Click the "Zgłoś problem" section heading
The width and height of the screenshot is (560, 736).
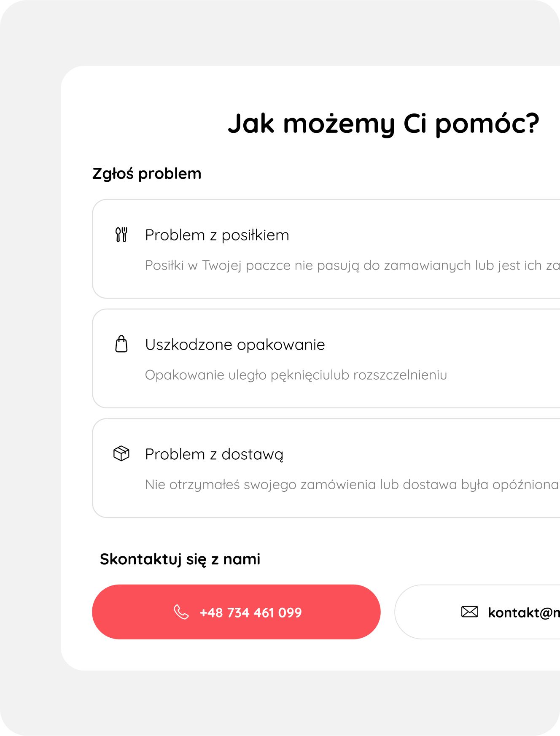tap(147, 173)
